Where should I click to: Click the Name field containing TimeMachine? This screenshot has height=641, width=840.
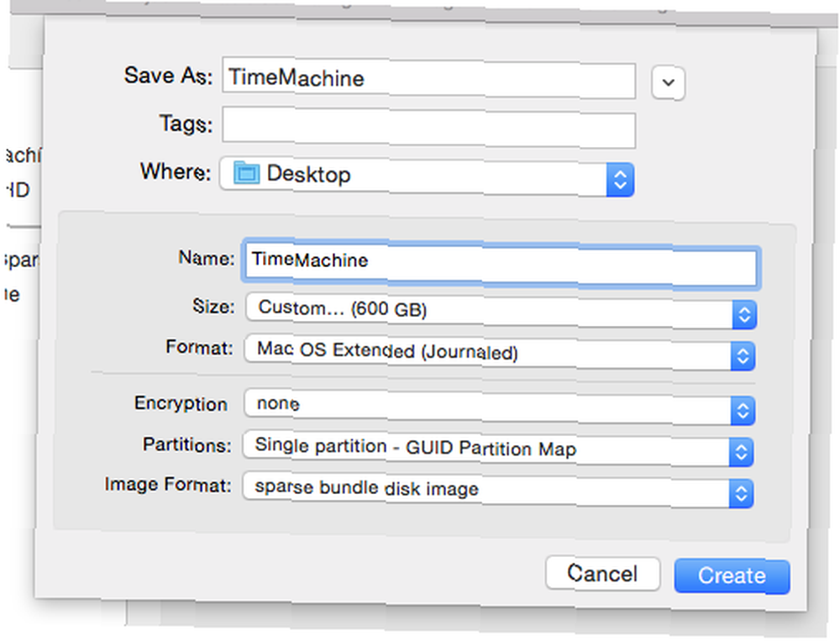click(501, 264)
